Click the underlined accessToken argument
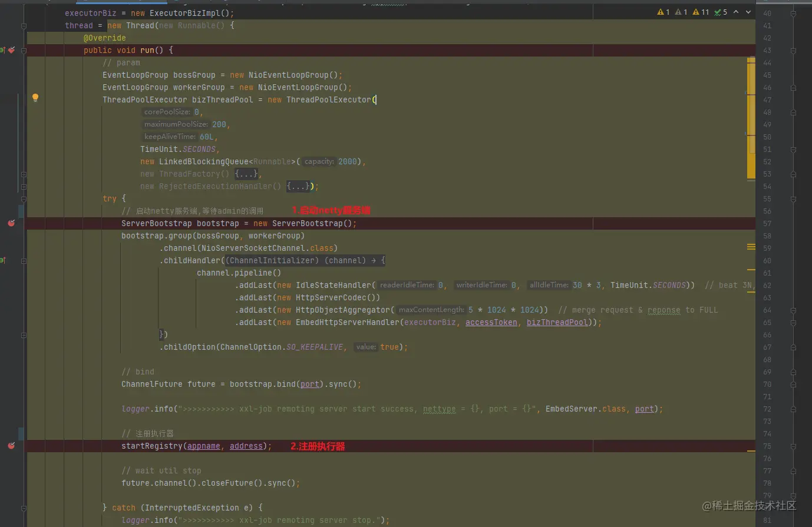This screenshot has height=527, width=812. point(491,322)
